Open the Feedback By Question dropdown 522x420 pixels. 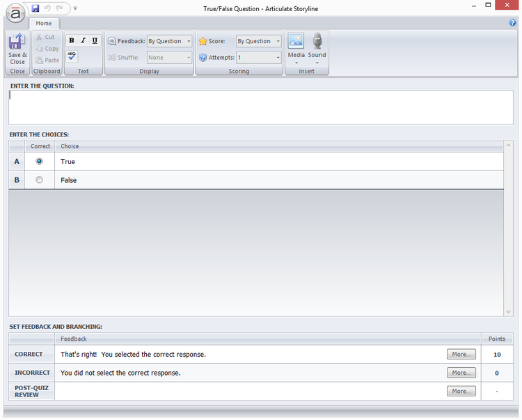[x=169, y=41]
